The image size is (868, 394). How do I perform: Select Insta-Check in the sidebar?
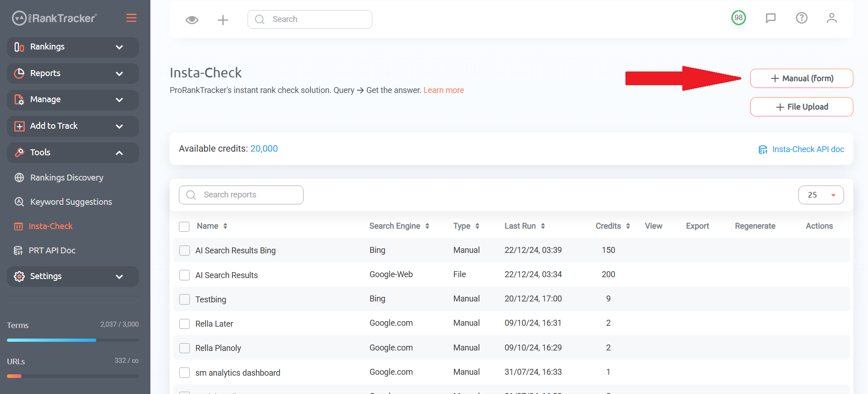[50, 226]
